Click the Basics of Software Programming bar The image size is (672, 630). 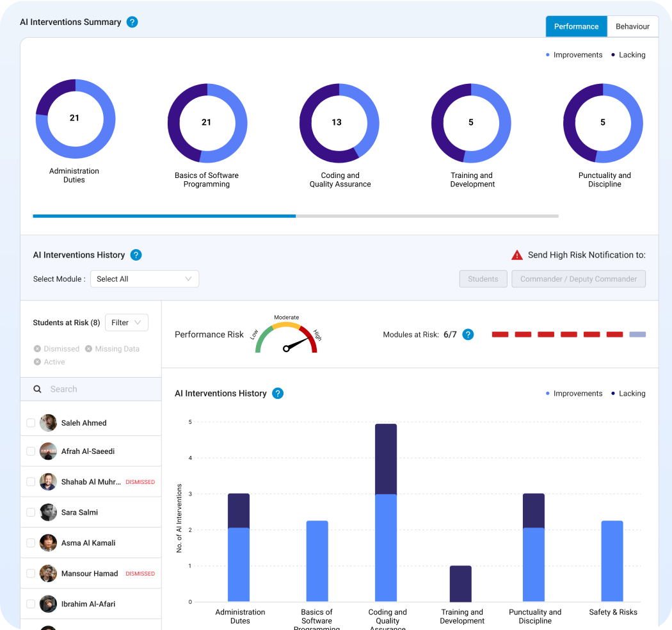pos(317,561)
